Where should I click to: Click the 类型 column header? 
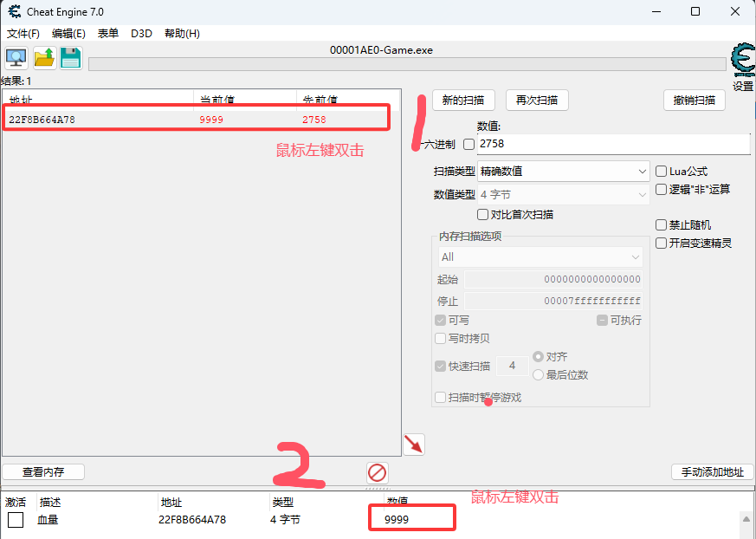tap(283, 503)
